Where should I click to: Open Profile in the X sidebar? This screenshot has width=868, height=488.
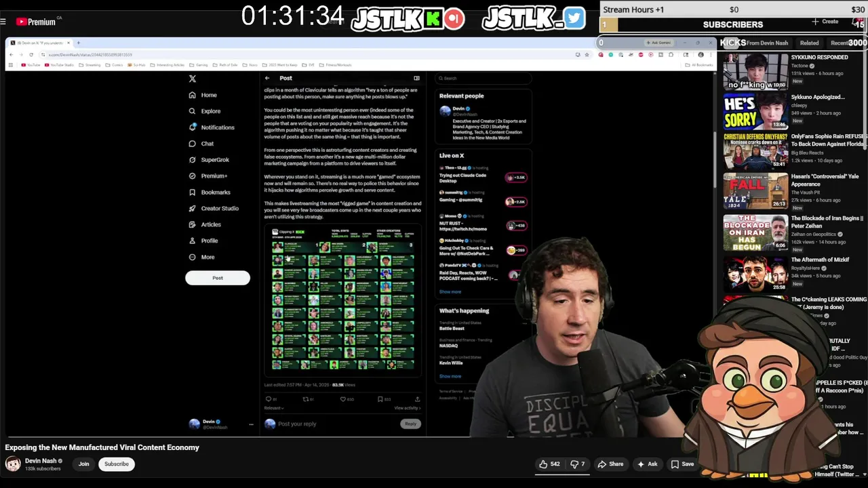point(203,241)
